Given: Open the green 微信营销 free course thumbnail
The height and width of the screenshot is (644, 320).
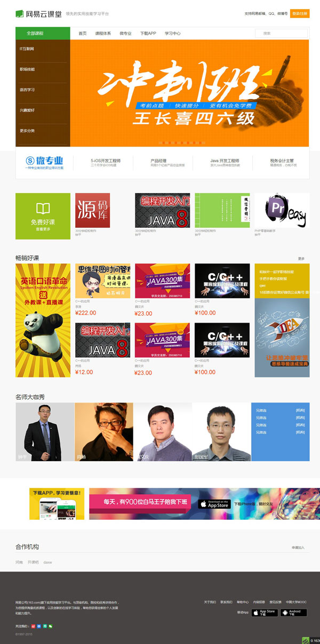Looking at the screenshot, I should (222, 211).
